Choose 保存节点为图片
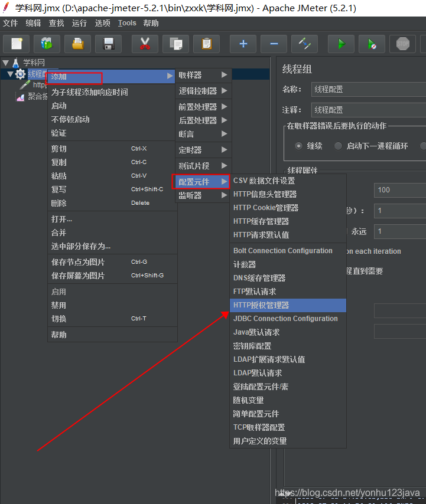Image resolution: width=426 pixels, height=504 pixels. tap(112, 262)
